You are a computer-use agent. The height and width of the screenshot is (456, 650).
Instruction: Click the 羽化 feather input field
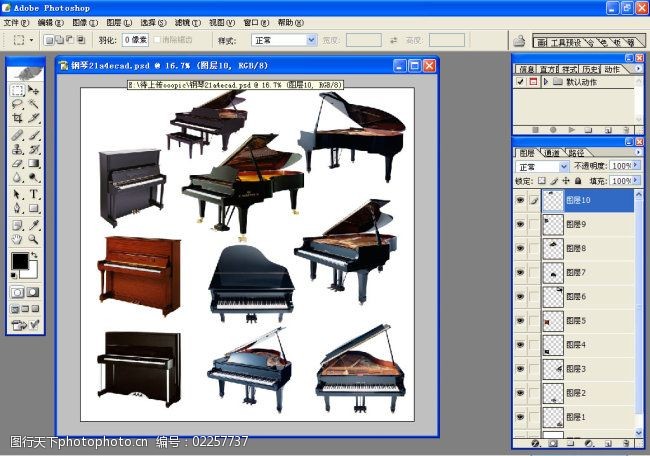137,41
